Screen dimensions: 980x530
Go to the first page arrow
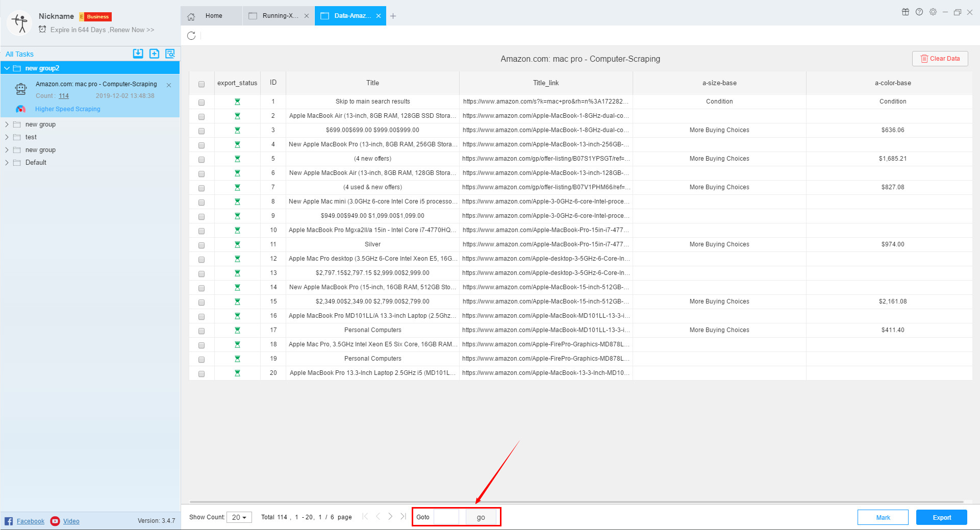pos(365,517)
